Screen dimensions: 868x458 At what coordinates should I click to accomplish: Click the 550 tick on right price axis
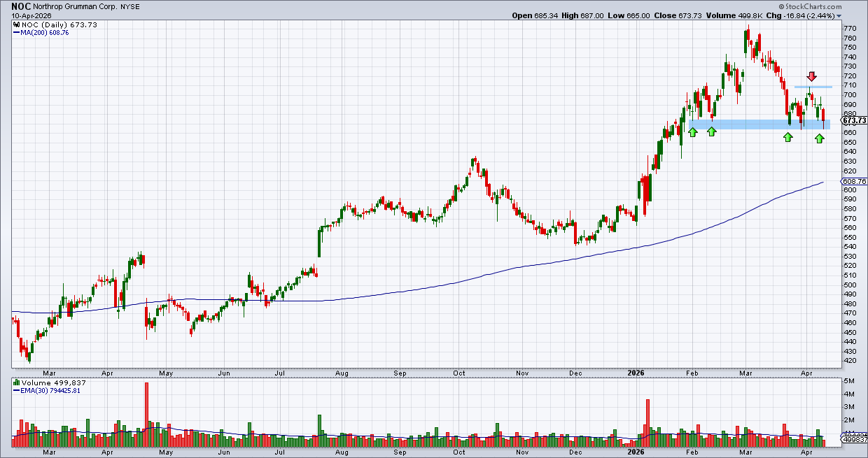(x=849, y=237)
